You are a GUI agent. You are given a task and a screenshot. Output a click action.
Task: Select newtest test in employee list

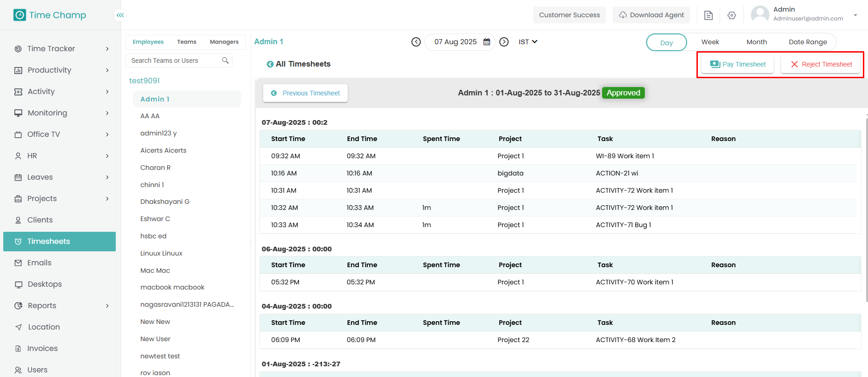pos(160,356)
